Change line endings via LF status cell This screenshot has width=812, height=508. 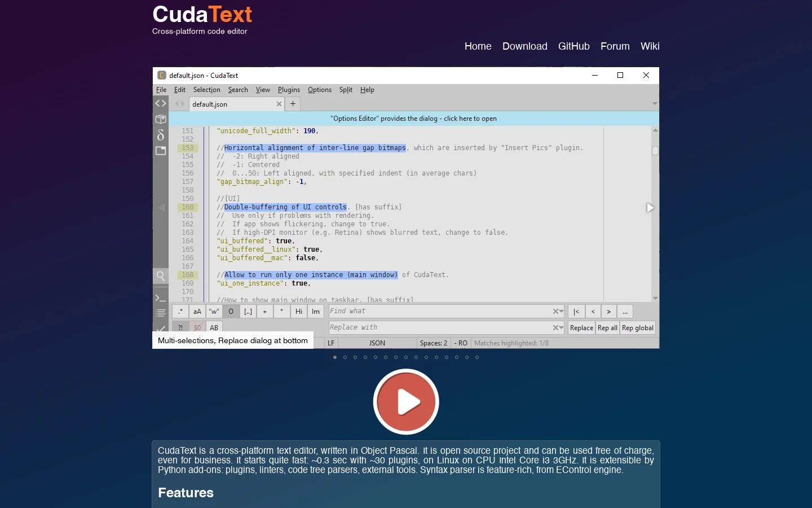[331, 343]
